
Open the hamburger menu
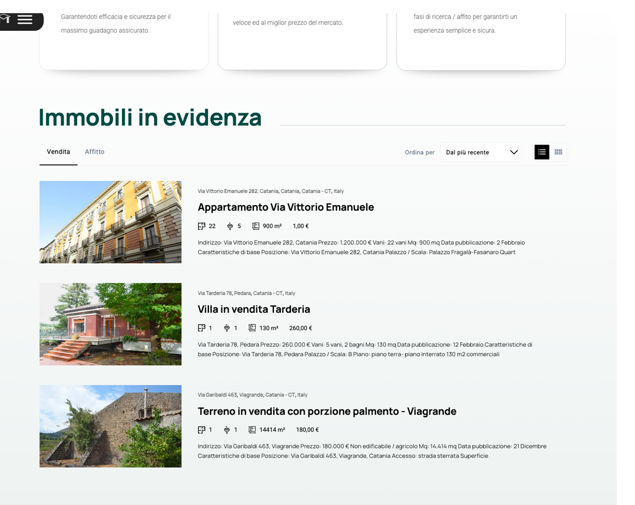click(25, 19)
